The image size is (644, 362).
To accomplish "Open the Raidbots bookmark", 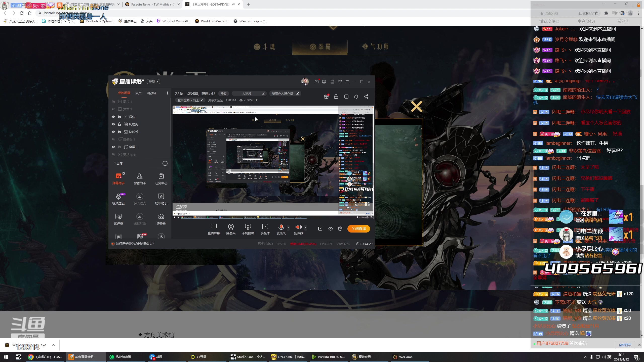I will coord(97,21).
